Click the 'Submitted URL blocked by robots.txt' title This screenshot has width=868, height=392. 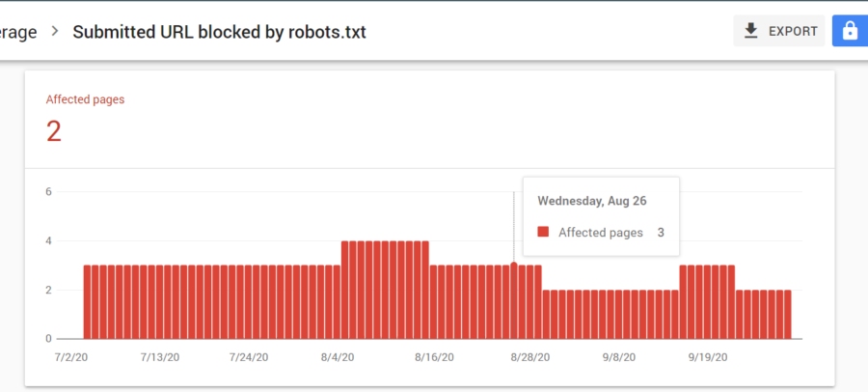(x=219, y=32)
